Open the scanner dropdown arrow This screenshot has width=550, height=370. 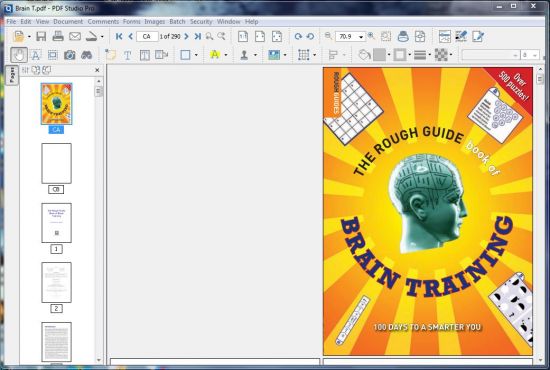pos(102,37)
